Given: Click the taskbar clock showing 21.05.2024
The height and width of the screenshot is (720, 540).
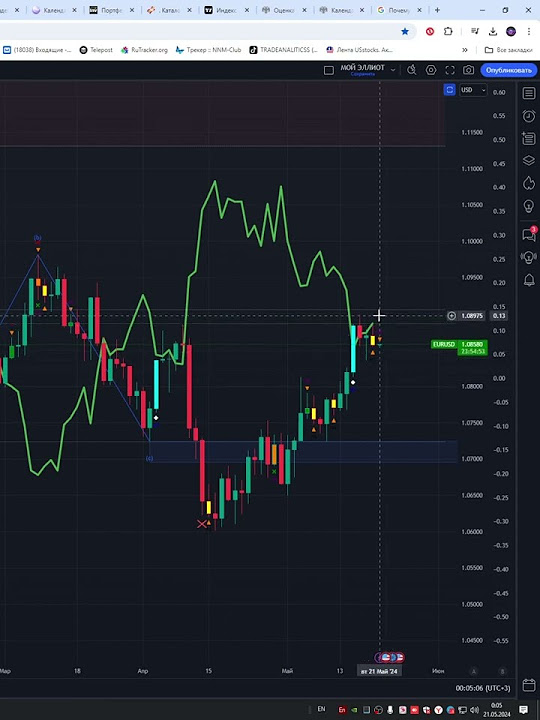Looking at the screenshot, I should click(497, 710).
